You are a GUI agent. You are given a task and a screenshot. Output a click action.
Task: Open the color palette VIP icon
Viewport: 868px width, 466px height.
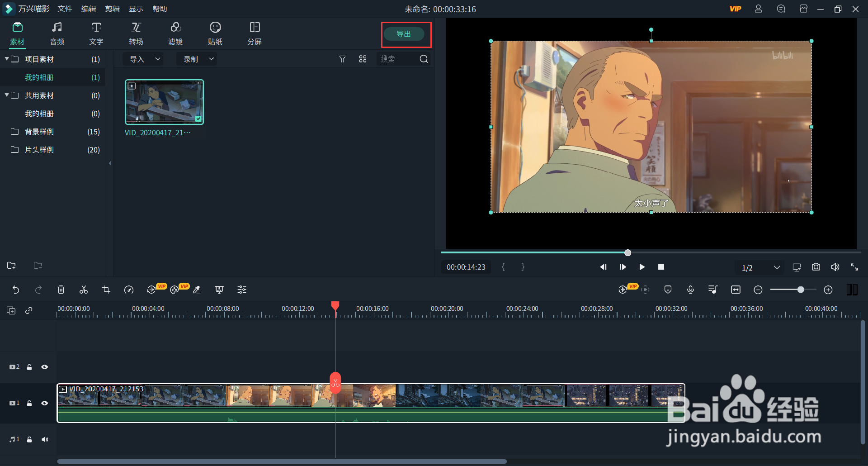click(175, 290)
